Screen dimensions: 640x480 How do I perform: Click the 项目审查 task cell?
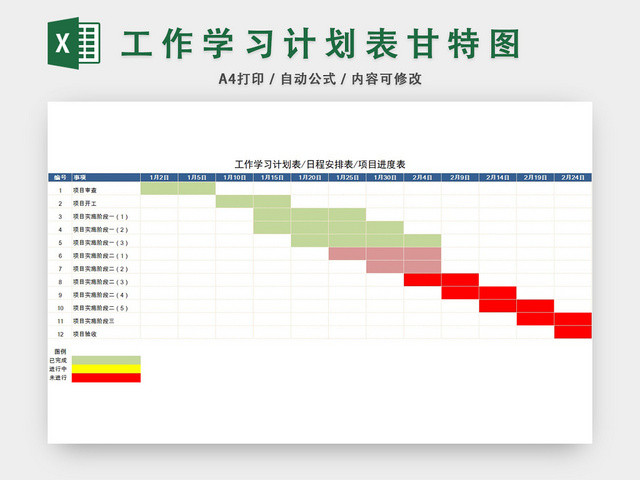[x=106, y=190]
